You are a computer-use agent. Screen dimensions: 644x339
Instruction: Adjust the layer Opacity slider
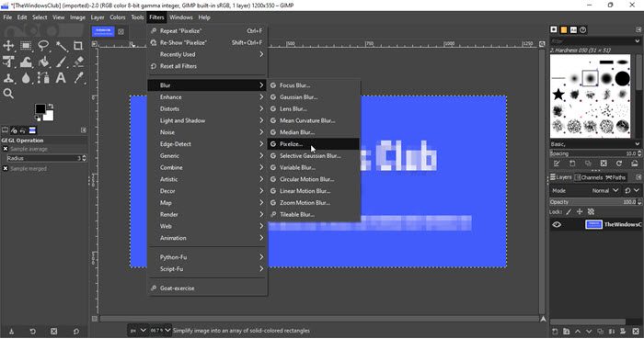pyautogui.click(x=595, y=202)
